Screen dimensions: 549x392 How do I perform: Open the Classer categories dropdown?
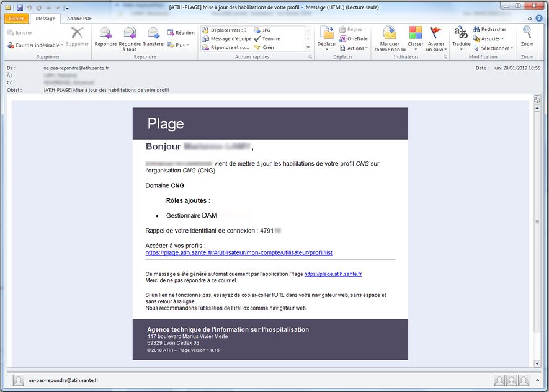pos(416,39)
